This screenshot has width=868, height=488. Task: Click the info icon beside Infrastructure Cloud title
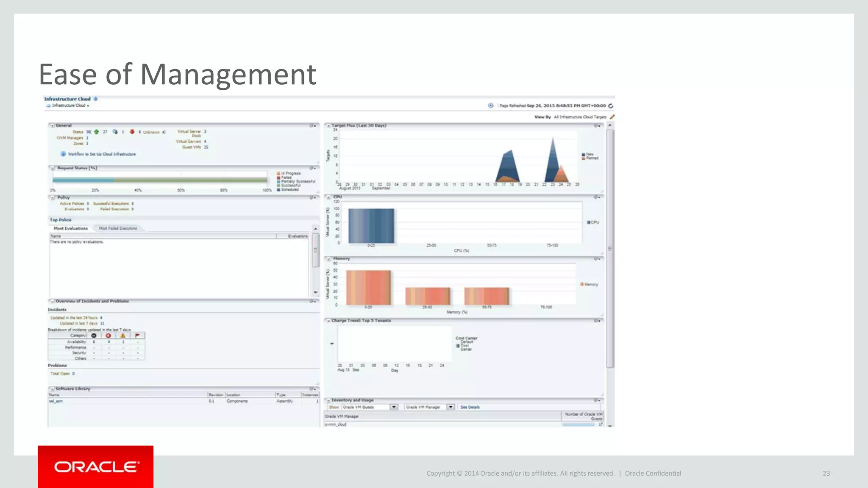[x=96, y=99]
